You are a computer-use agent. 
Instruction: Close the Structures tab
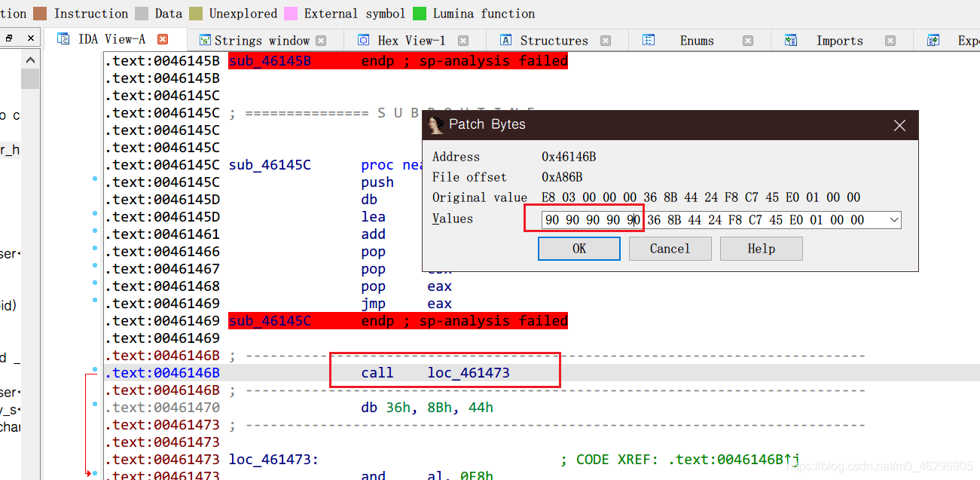coord(604,41)
